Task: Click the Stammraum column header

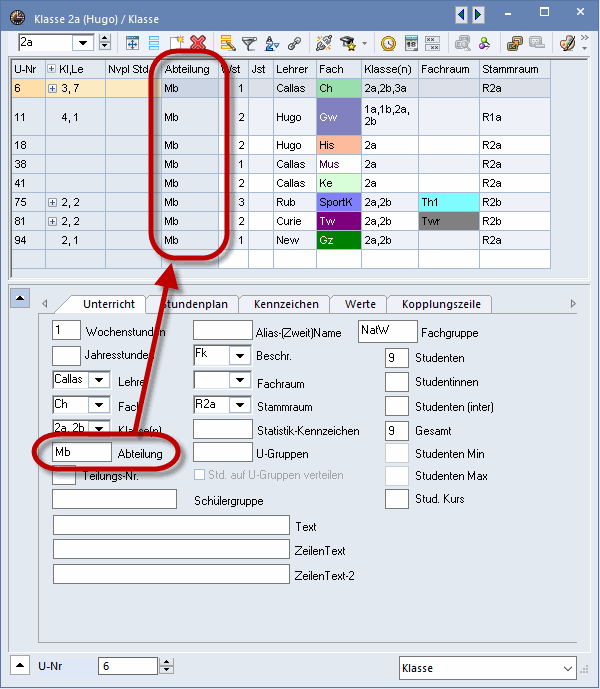Action: click(514, 69)
